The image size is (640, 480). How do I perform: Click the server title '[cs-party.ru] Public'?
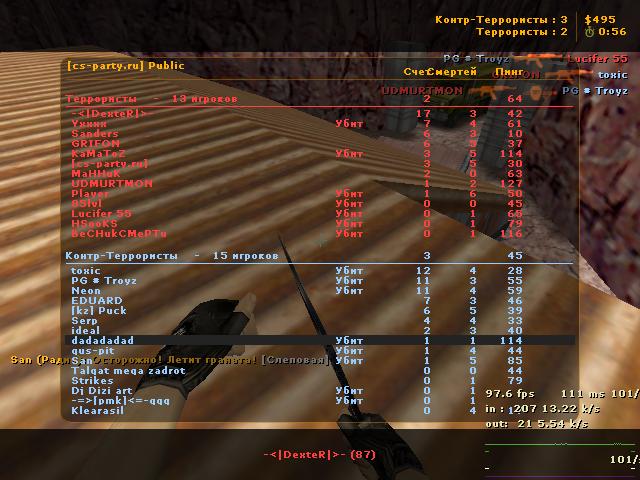tap(125, 65)
